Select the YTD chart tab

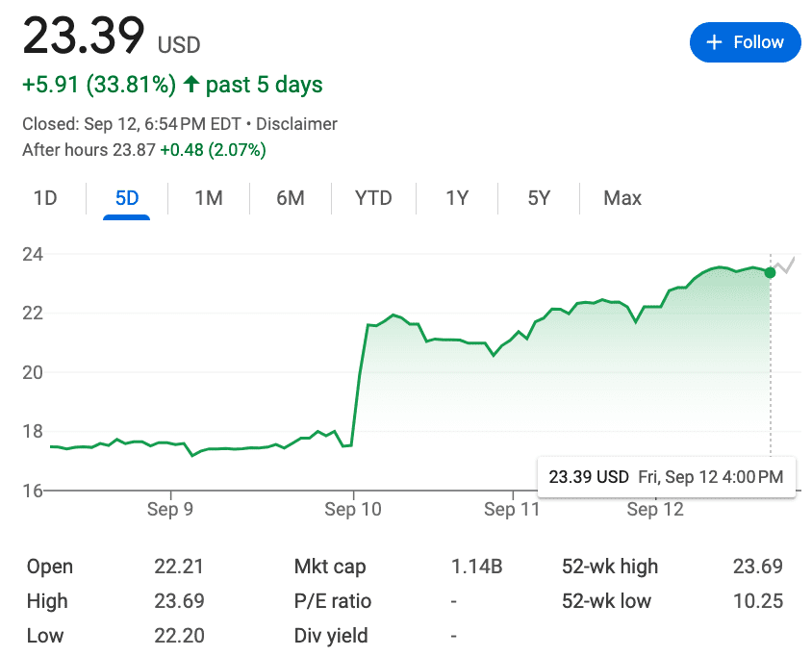tap(373, 198)
